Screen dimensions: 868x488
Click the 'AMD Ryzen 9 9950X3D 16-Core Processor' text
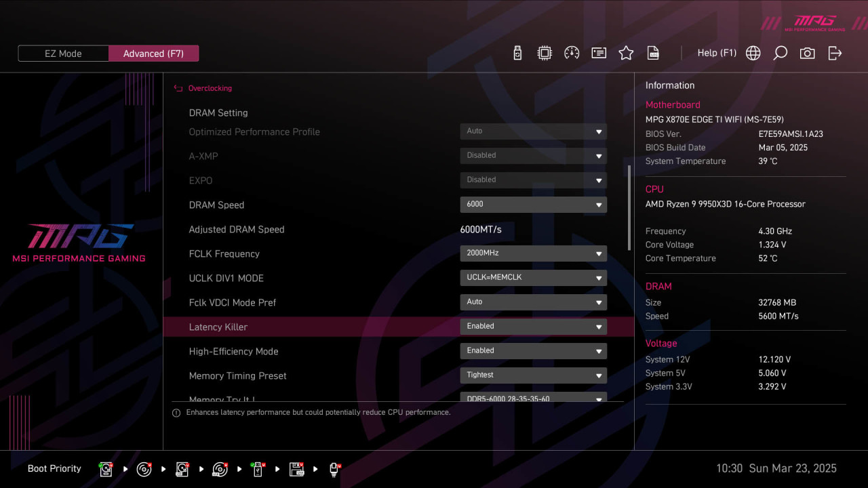point(726,204)
